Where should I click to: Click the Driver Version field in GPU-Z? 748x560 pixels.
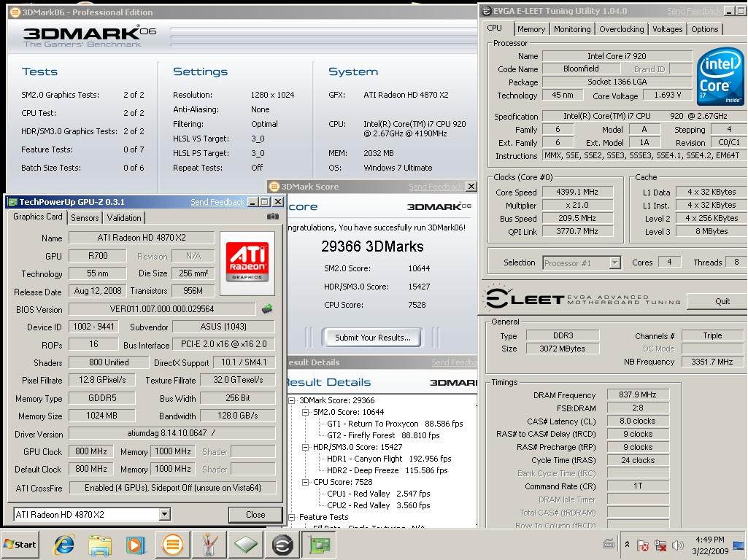pyautogui.click(x=171, y=433)
